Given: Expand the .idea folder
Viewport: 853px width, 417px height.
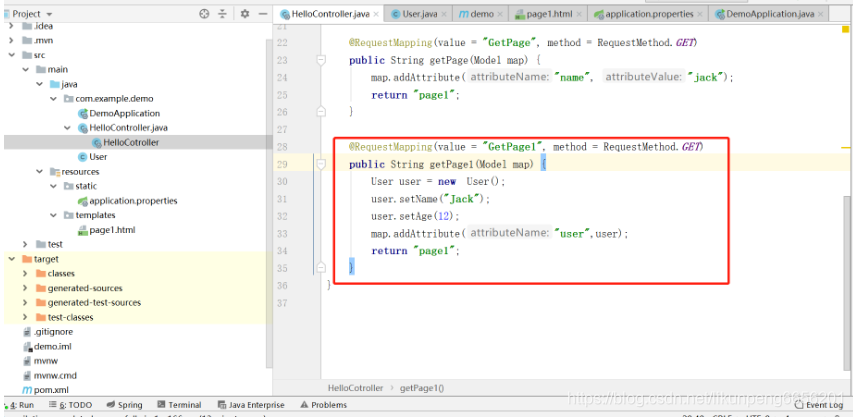Looking at the screenshot, I should [11, 26].
